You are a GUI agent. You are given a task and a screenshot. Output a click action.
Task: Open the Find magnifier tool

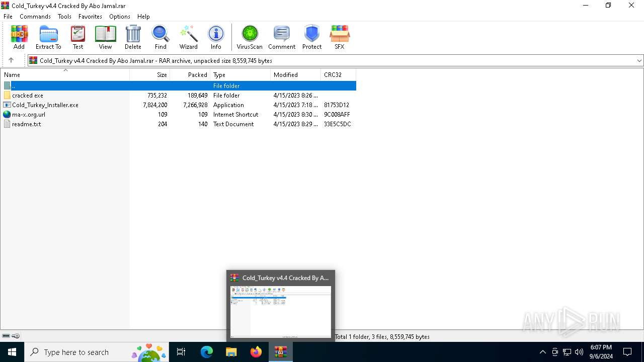pos(160,37)
